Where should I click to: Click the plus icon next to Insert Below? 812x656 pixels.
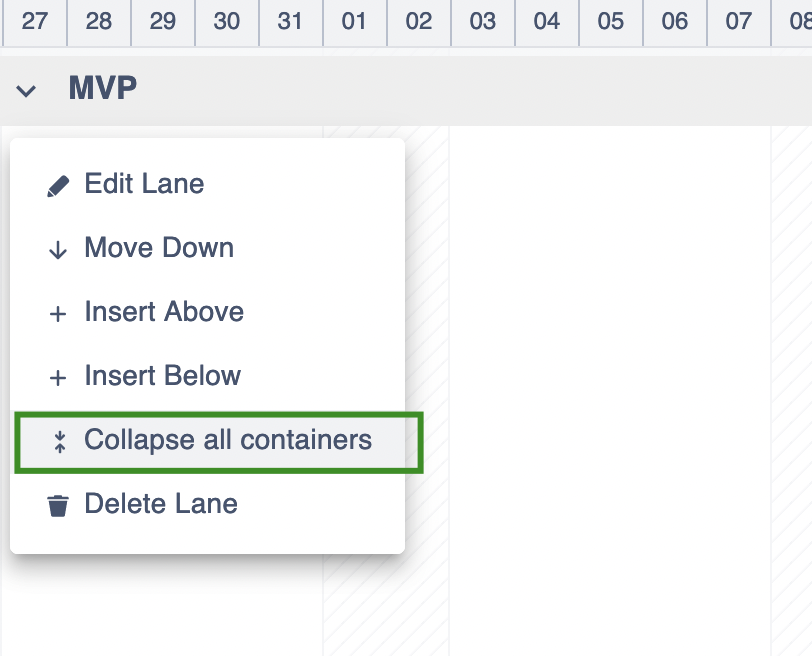[58, 378]
